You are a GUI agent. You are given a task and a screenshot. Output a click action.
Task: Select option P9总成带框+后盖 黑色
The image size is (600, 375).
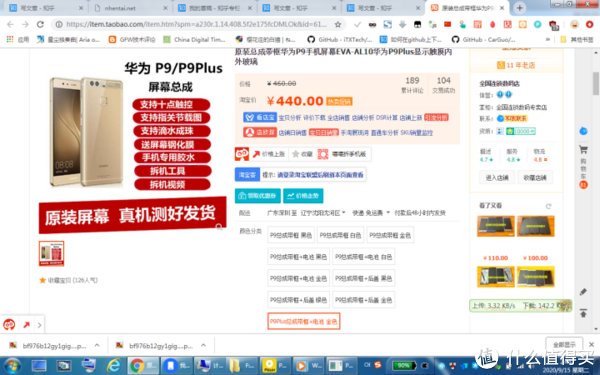(x=364, y=278)
